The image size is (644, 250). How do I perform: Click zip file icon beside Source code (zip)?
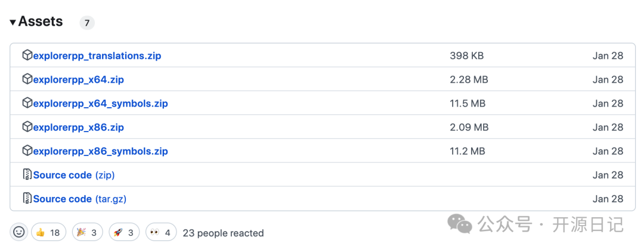pos(27,174)
